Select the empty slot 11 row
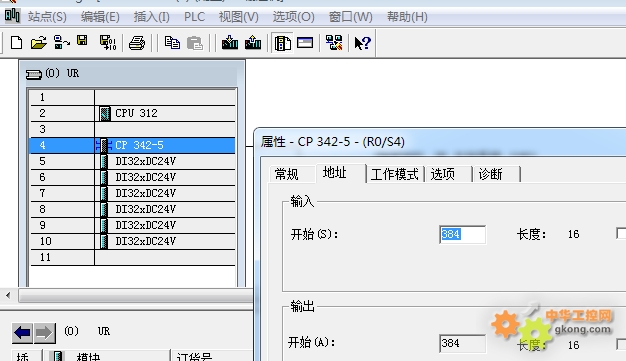 click(x=133, y=257)
